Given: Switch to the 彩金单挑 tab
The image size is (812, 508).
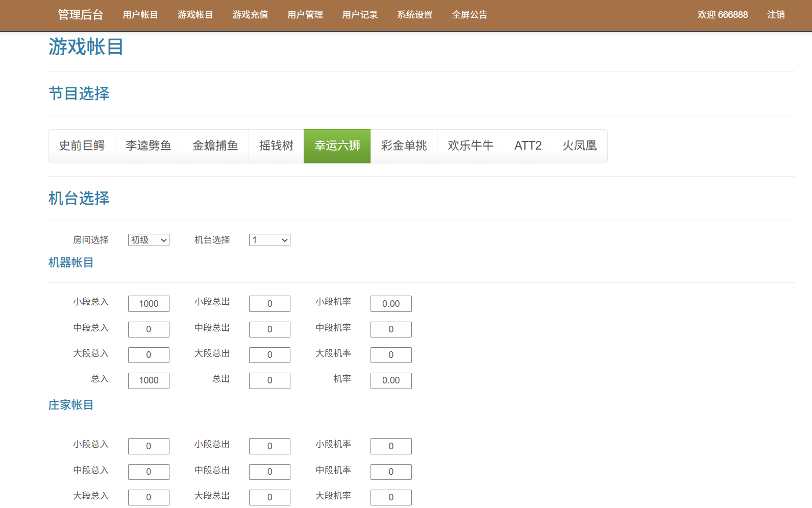Looking at the screenshot, I should point(404,146).
